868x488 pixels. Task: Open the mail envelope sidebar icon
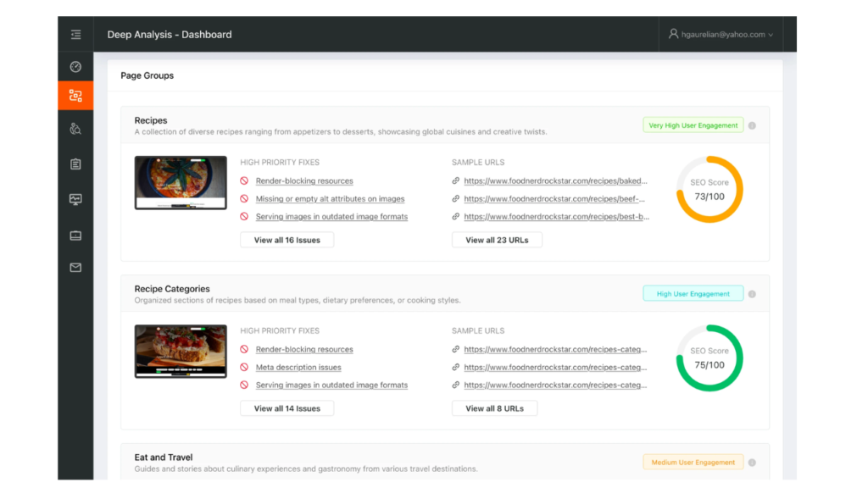point(75,268)
